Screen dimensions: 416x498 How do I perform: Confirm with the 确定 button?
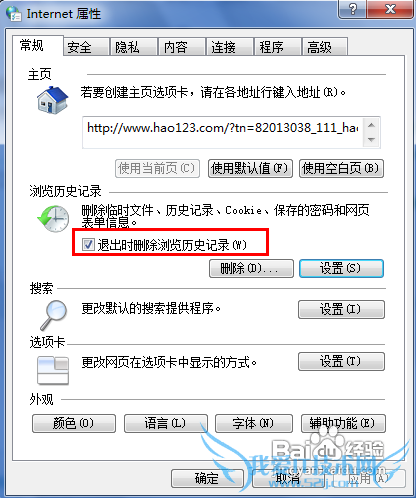[207, 478]
